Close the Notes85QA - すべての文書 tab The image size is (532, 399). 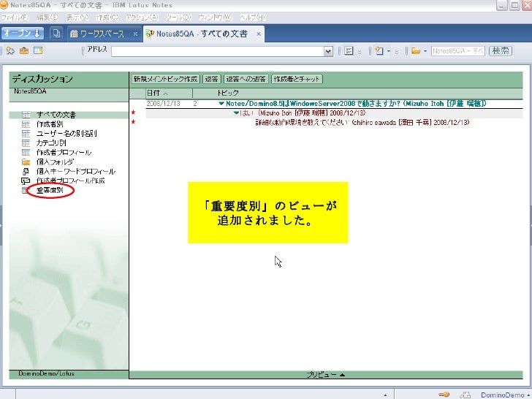[259, 34]
